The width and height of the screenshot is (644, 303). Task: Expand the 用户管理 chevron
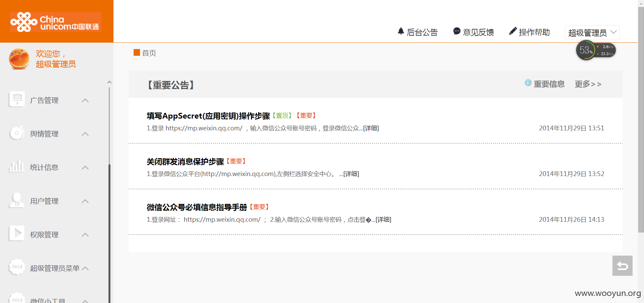pos(85,201)
